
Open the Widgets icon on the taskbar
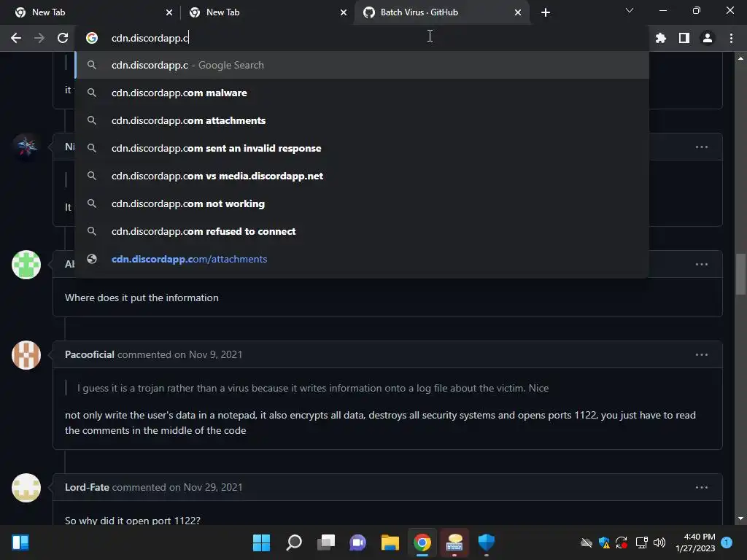pos(20,542)
